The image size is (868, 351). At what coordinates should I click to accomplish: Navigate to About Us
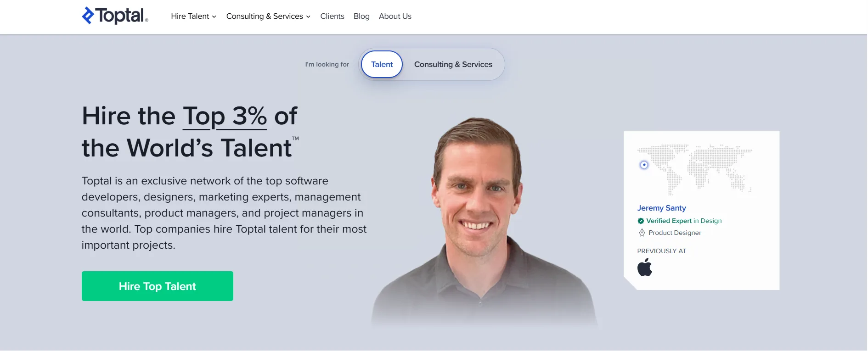(395, 16)
